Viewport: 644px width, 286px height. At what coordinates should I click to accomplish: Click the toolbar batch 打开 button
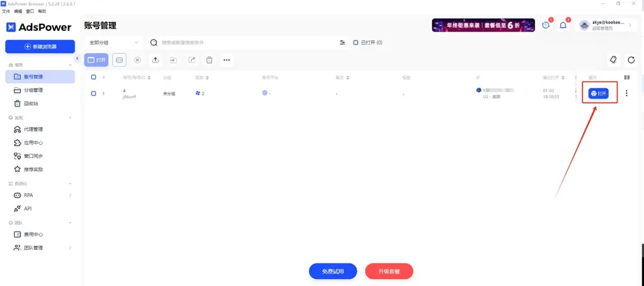[x=97, y=60]
